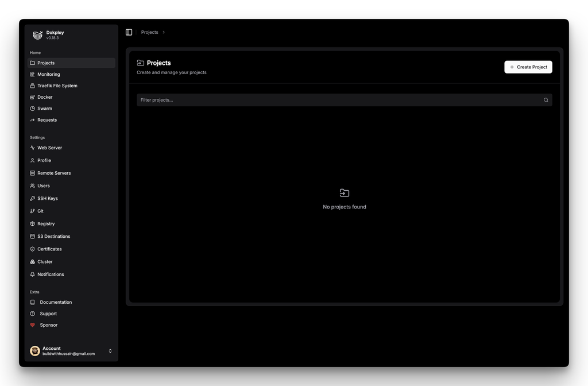
Task: Click the Docker icon in sidebar
Action: coord(32,97)
